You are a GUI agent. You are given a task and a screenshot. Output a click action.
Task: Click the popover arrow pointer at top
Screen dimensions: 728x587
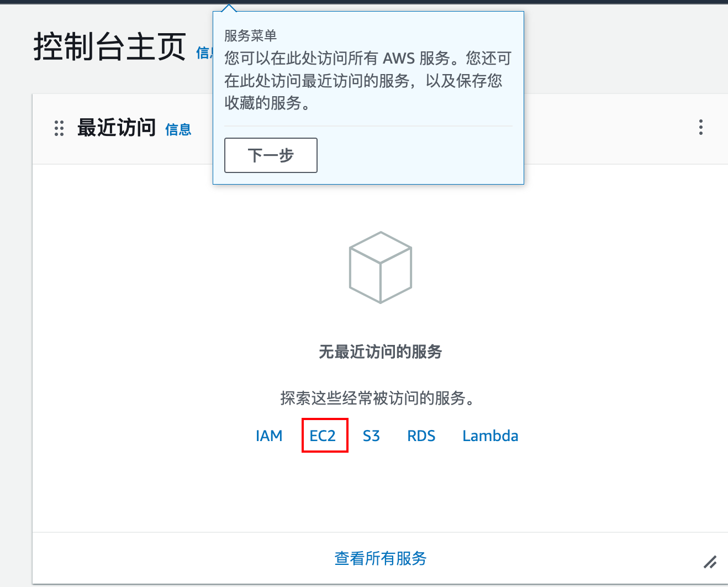click(228, 8)
